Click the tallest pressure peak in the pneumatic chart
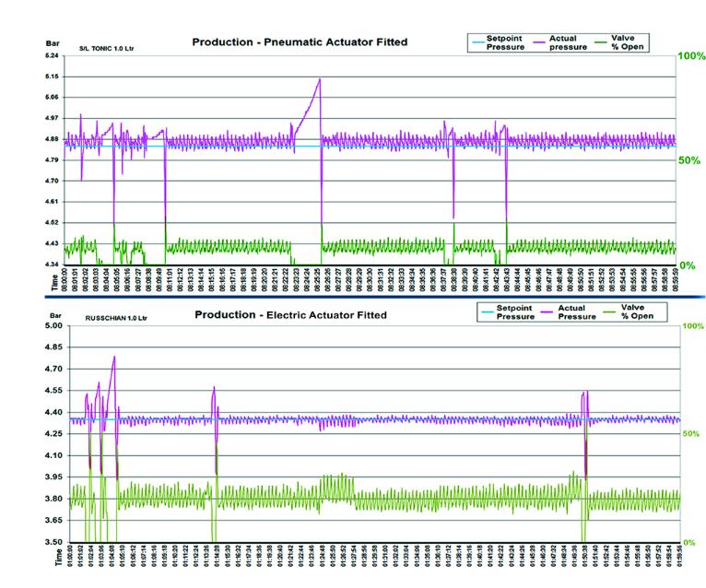Screen dimensions: 706x588 click(319, 79)
